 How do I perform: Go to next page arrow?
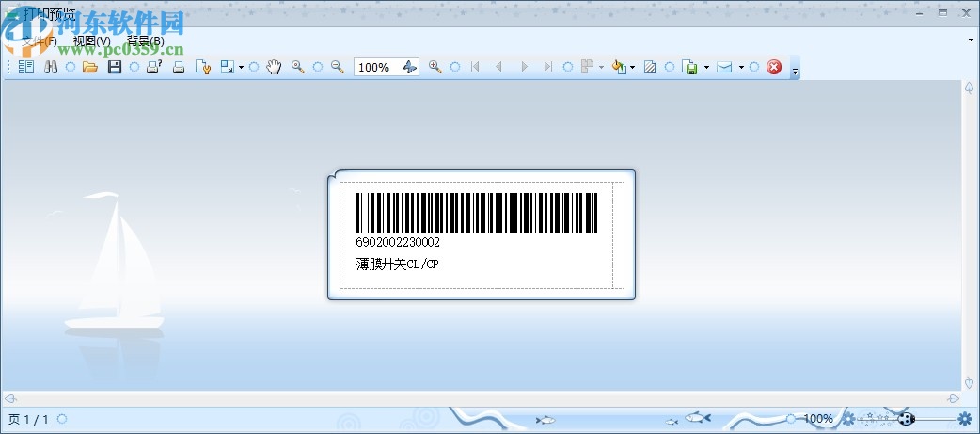click(524, 67)
